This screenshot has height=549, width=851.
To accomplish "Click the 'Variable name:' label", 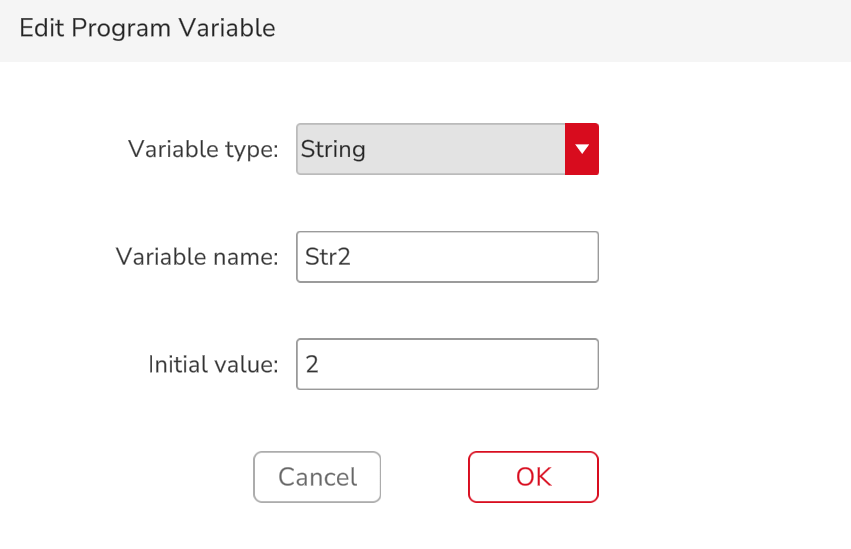I will [197, 257].
